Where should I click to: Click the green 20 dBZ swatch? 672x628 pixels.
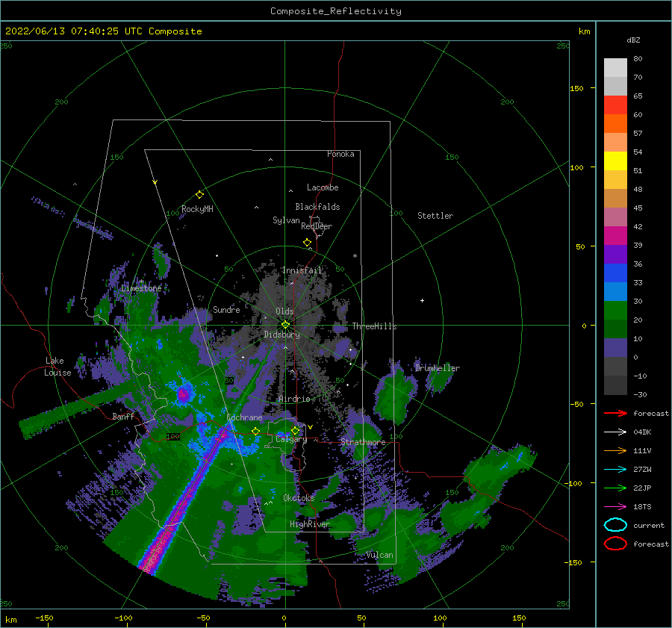[615, 311]
